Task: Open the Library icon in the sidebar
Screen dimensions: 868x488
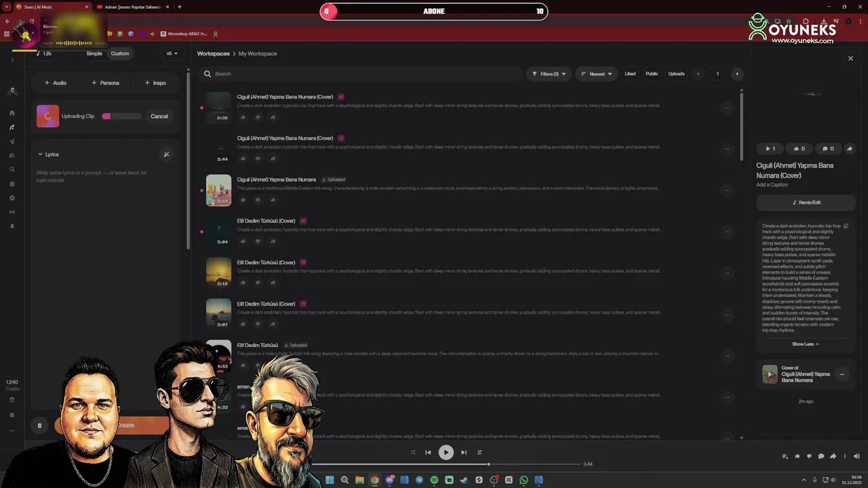Action: [x=12, y=156]
